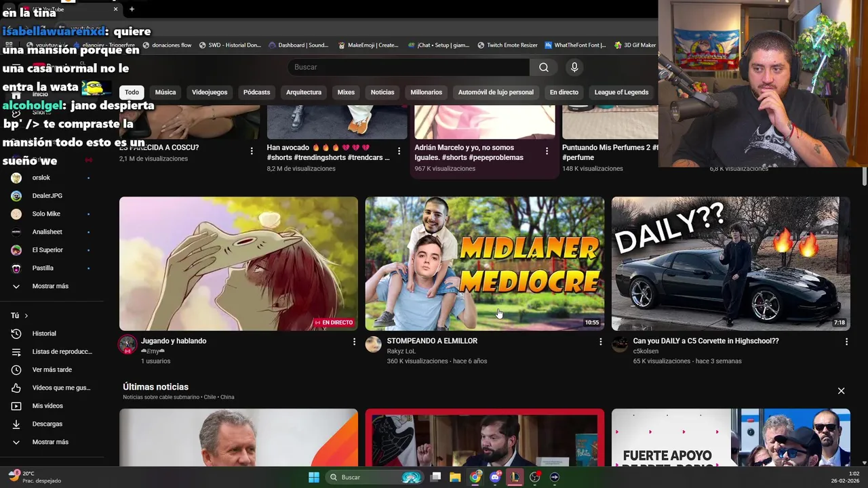
Task: Open the Rakyz LoL channel name
Action: click(401, 351)
